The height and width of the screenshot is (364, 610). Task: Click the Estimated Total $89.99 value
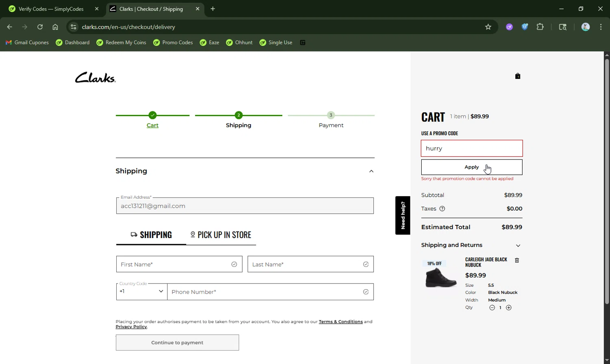(x=512, y=227)
